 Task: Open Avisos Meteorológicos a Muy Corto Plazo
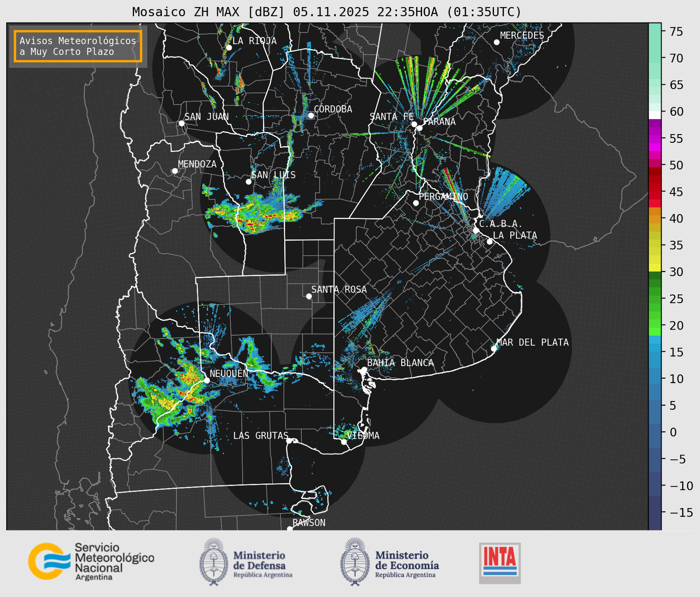pyautogui.click(x=78, y=46)
